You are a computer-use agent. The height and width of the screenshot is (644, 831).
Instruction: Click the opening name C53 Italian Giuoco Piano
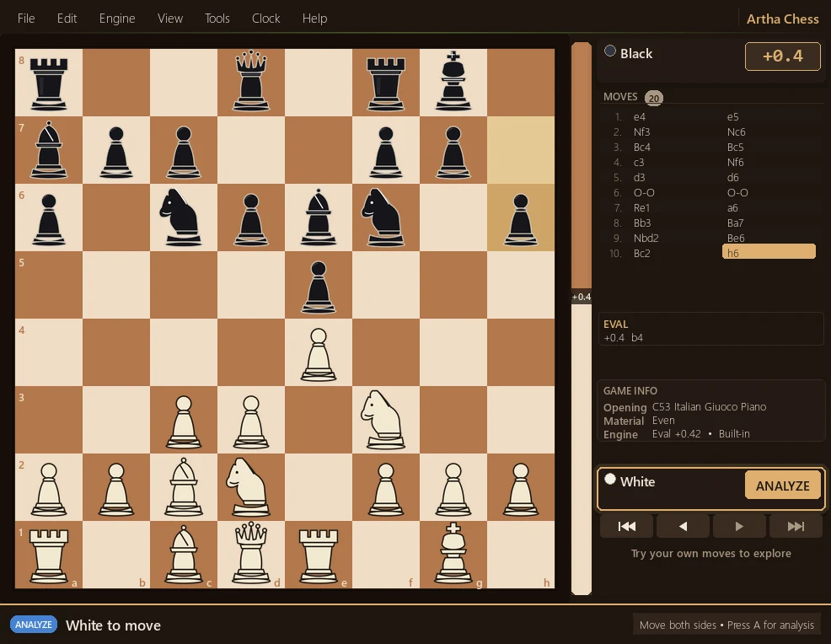point(709,406)
